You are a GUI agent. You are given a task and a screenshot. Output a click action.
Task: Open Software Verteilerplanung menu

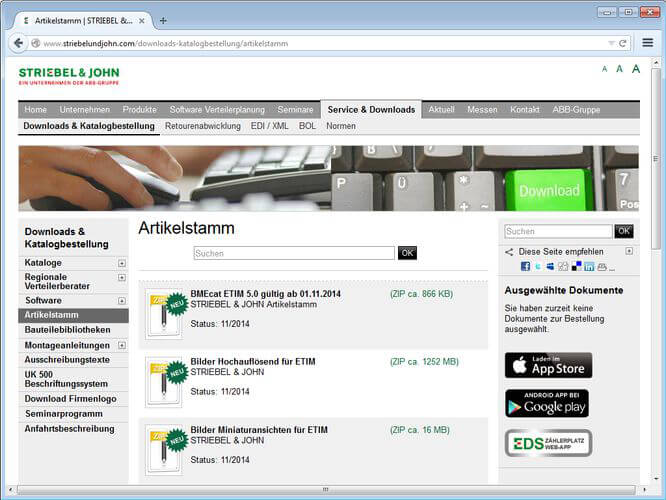coord(217,110)
